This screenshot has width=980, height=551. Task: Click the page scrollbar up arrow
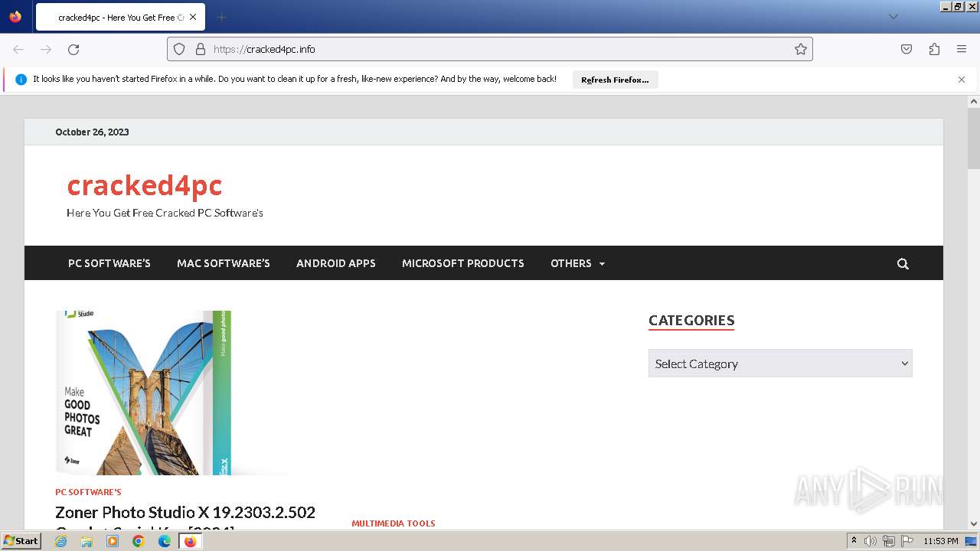coord(974,102)
